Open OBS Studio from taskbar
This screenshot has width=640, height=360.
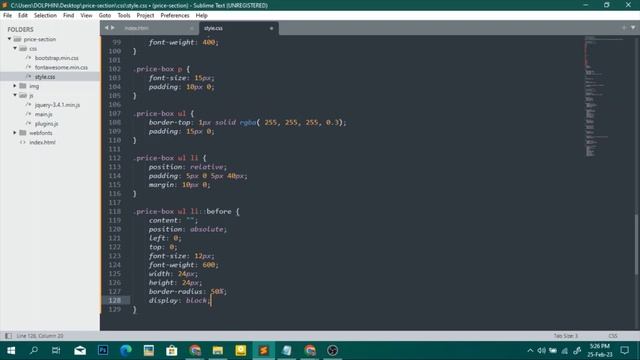[332, 351]
